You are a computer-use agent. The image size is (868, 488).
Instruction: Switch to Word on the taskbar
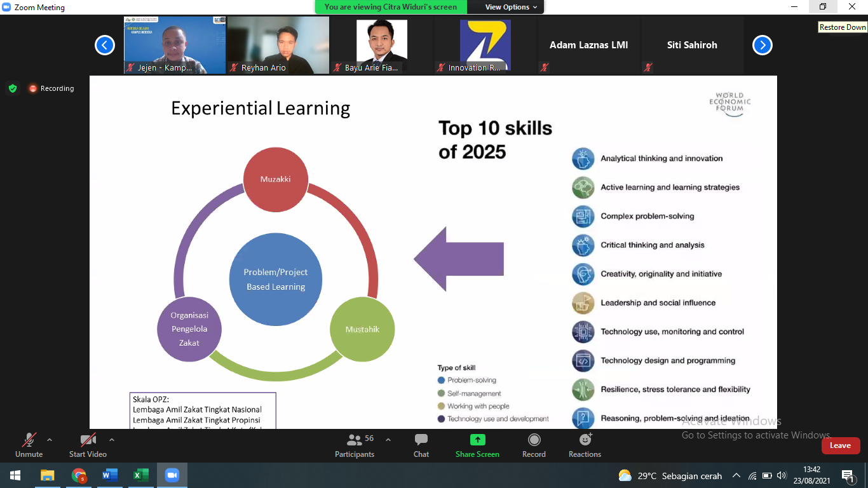point(110,475)
